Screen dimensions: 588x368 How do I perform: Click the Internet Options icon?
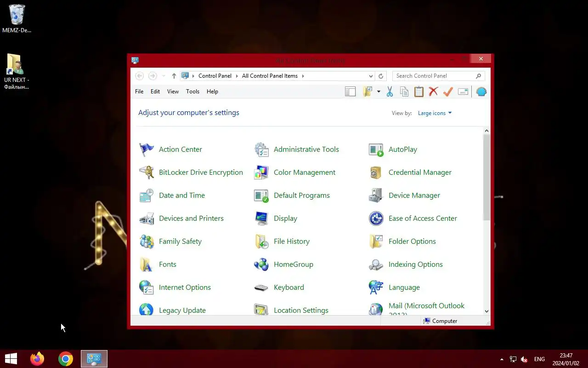click(147, 287)
